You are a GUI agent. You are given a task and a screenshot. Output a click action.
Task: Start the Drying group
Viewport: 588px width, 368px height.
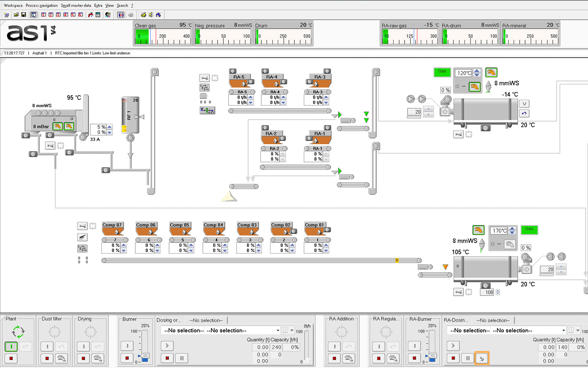click(83, 346)
